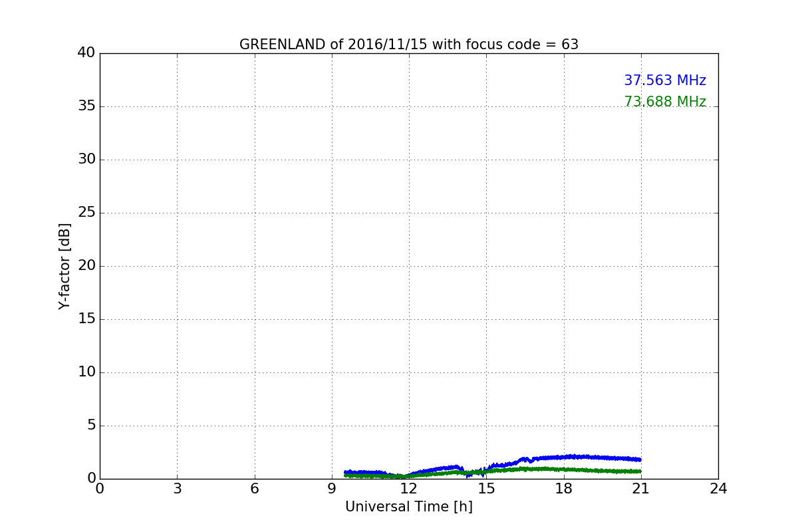This screenshot has height=532, width=798.
Task: Click y-axis tick label 35
Action: (x=86, y=106)
